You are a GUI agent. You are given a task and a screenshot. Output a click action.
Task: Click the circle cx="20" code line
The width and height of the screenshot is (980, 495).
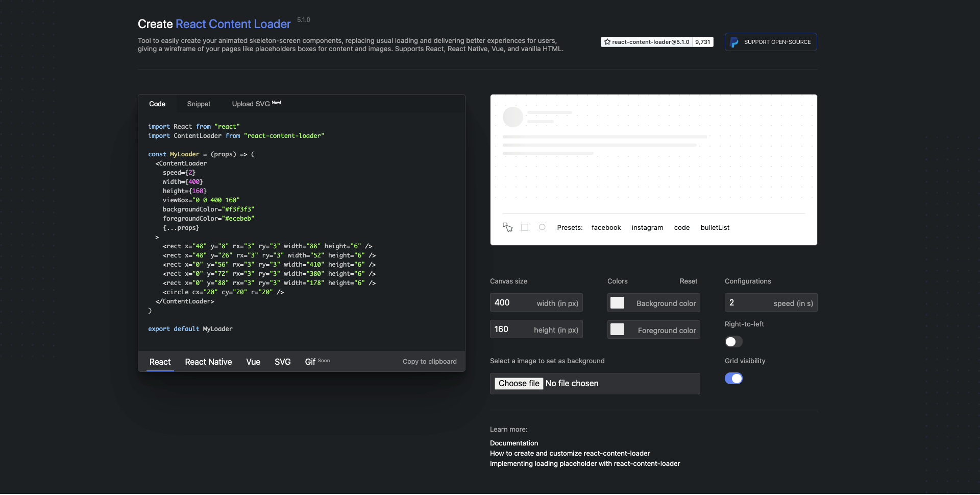pyautogui.click(x=223, y=292)
